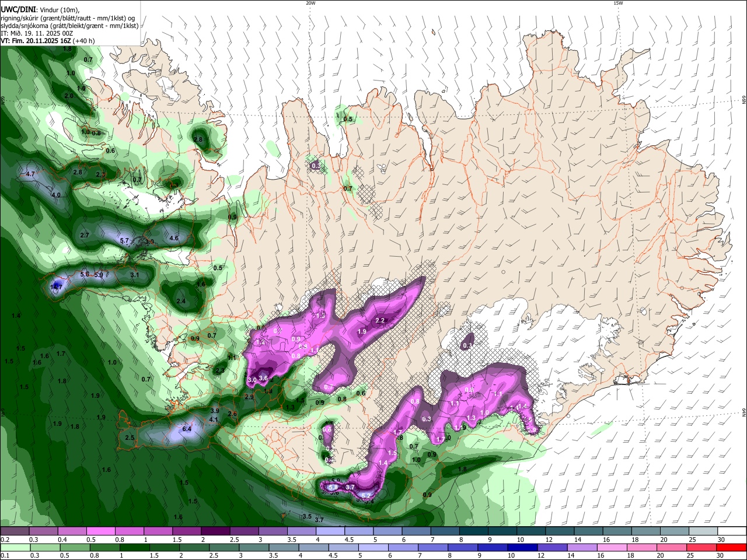This screenshot has width=747, height=560.
Task: Click the 3.1 precipitation value on the map
Action: coord(135,275)
